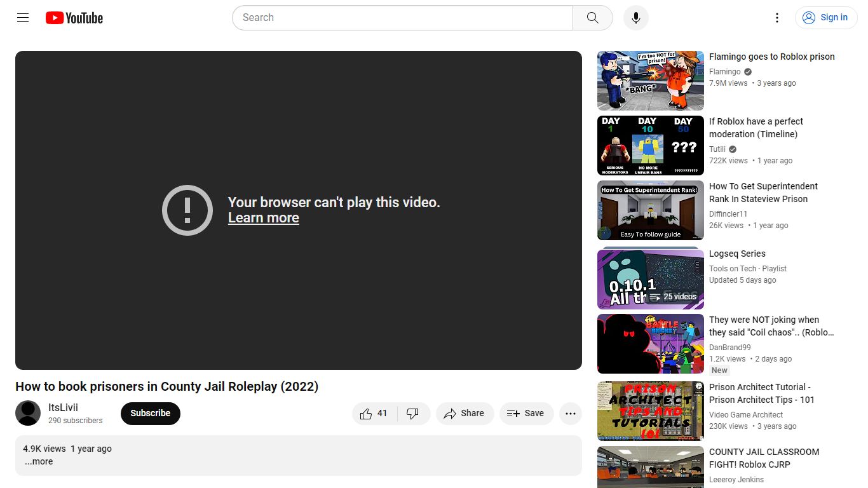Open the three-dot settings menu in header

(776, 18)
